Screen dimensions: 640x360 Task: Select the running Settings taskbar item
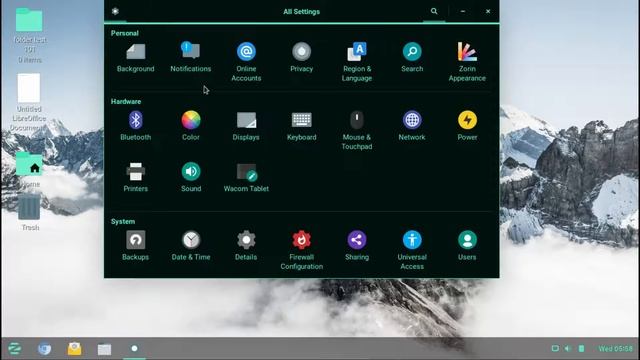pos(134,349)
